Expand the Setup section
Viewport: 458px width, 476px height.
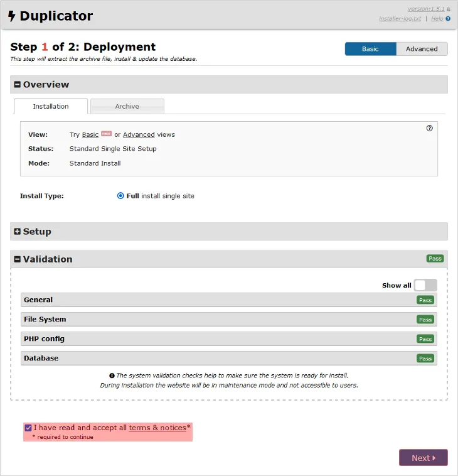[229, 231]
